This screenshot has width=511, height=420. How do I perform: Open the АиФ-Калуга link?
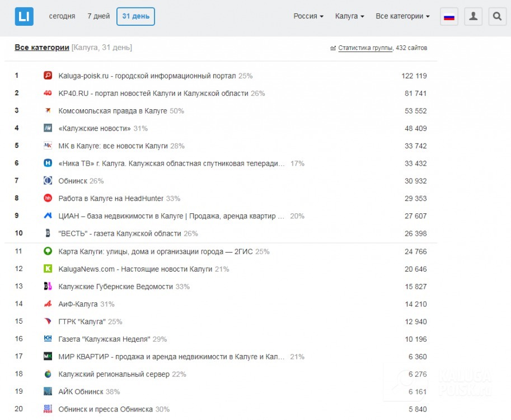tap(78, 304)
